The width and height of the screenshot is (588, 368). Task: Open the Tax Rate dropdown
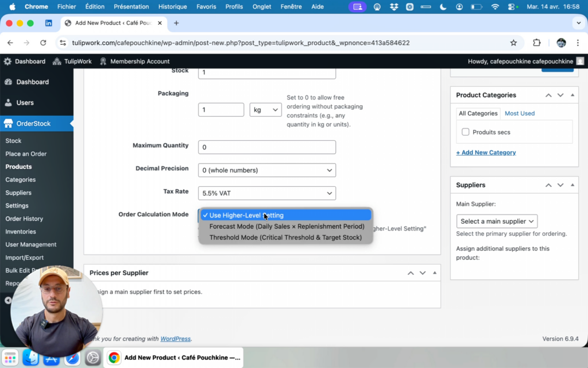(x=267, y=193)
